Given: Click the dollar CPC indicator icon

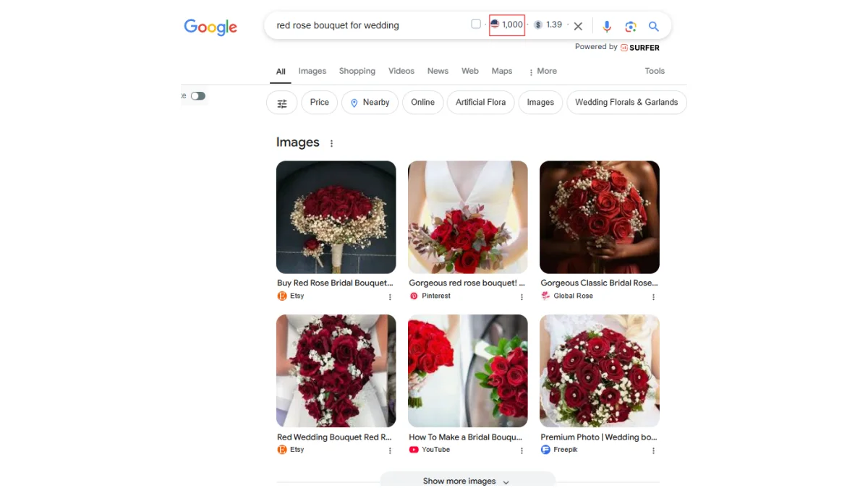Looking at the screenshot, I should click(x=538, y=25).
